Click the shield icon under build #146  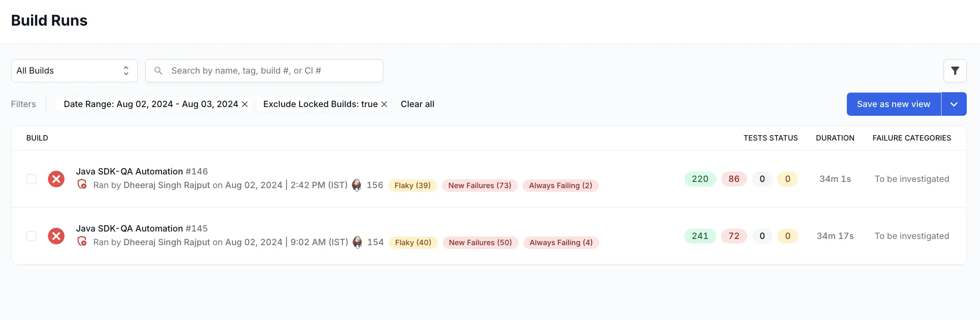(x=82, y=184)
